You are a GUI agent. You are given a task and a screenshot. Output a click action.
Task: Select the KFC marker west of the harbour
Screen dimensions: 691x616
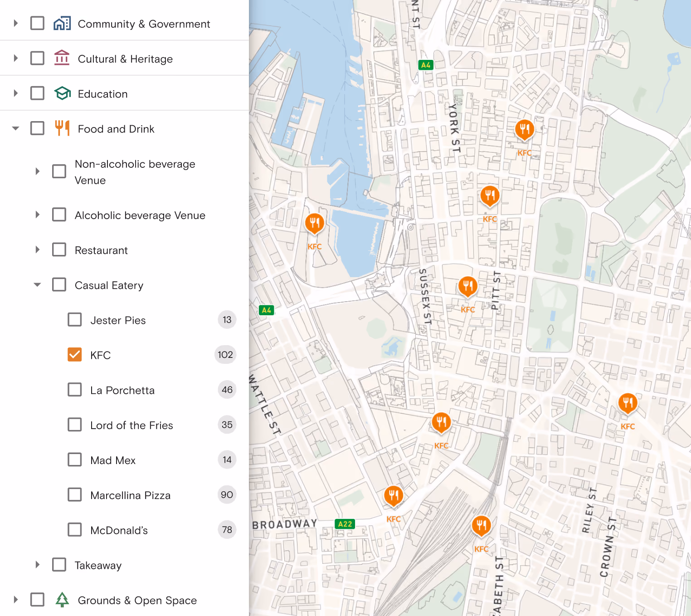tap(314, 224)
